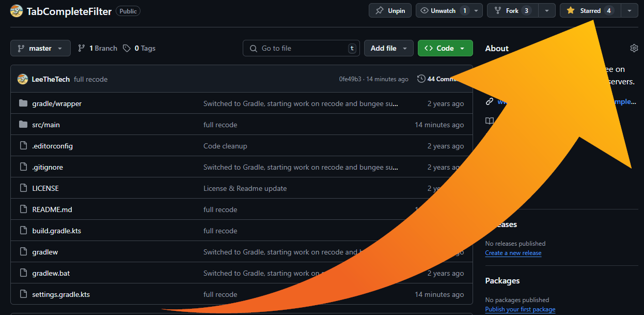
Task: Open the commit message in the gradle/wrapper row
Action: 301,103
